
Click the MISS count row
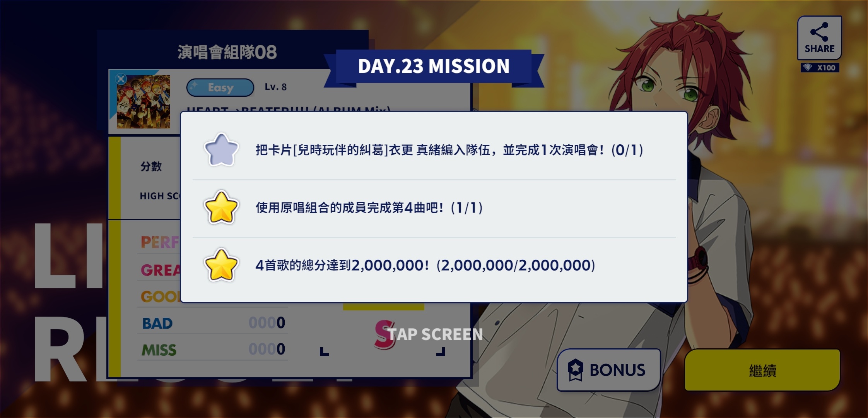click(213, 349)
